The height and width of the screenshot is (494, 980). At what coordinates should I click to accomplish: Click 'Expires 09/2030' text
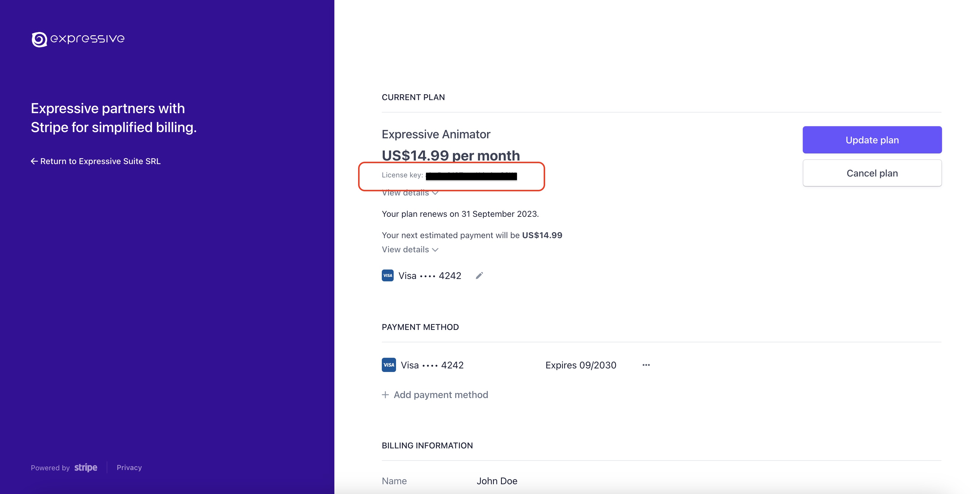581,365
